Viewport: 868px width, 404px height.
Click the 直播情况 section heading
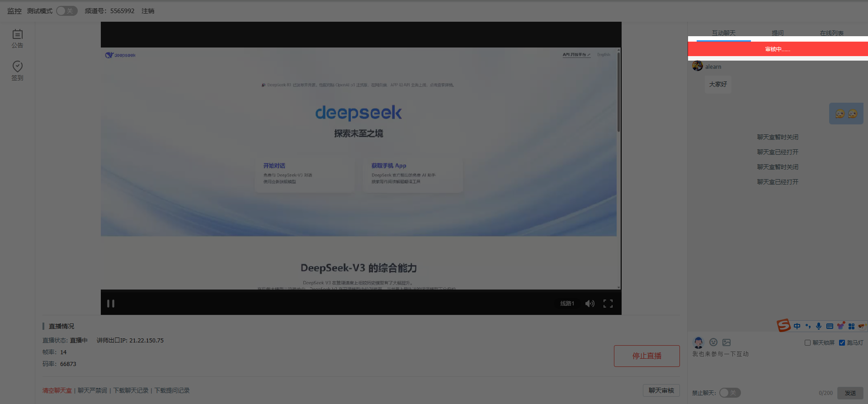coord(61,326)
